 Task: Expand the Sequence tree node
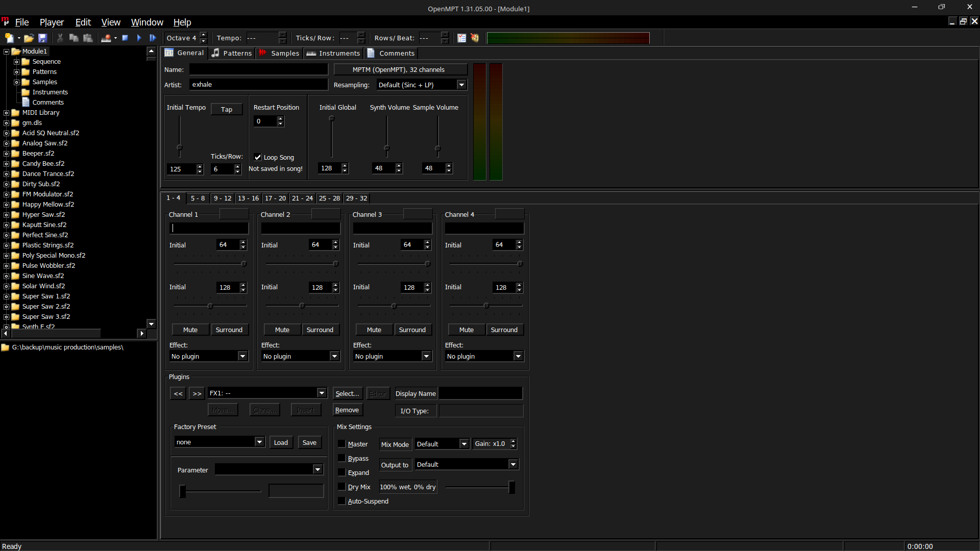16,62
